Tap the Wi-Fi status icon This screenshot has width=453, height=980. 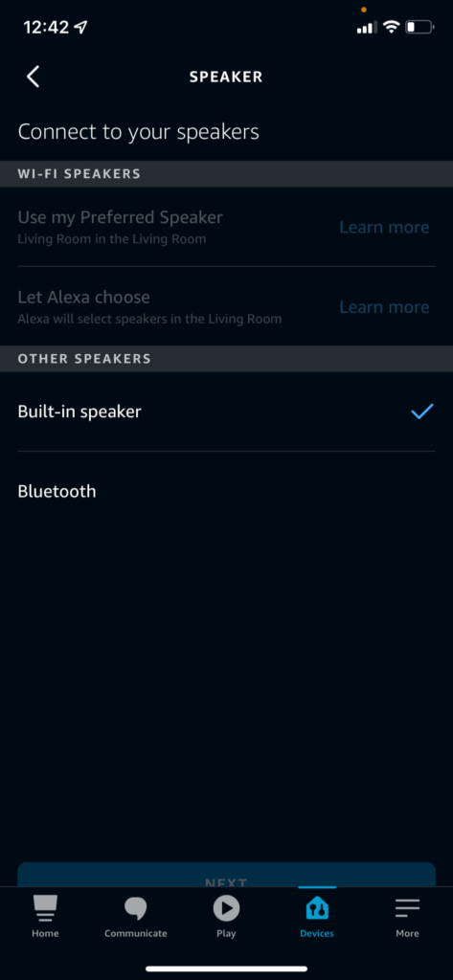pyautogui.click(x=392, y=27)
